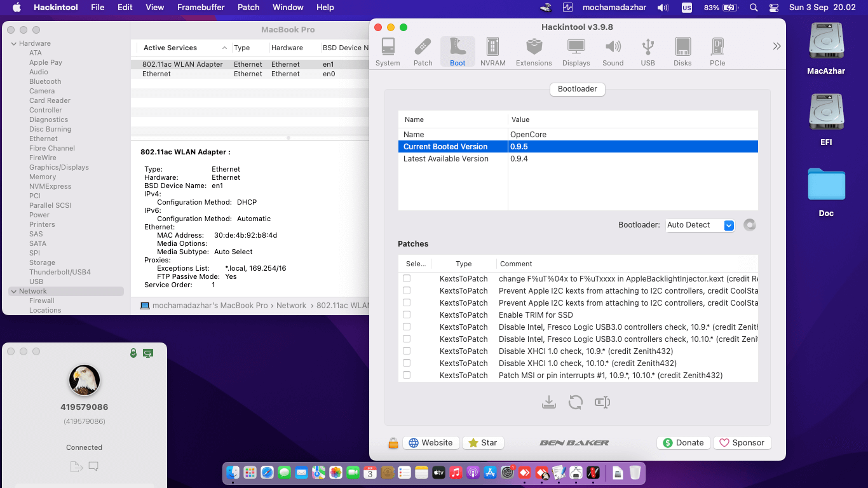This screenshot has height=488, width=868.
Task: Select the 802.11ac WLAN Adapter service row
Action: click(250, 64)
